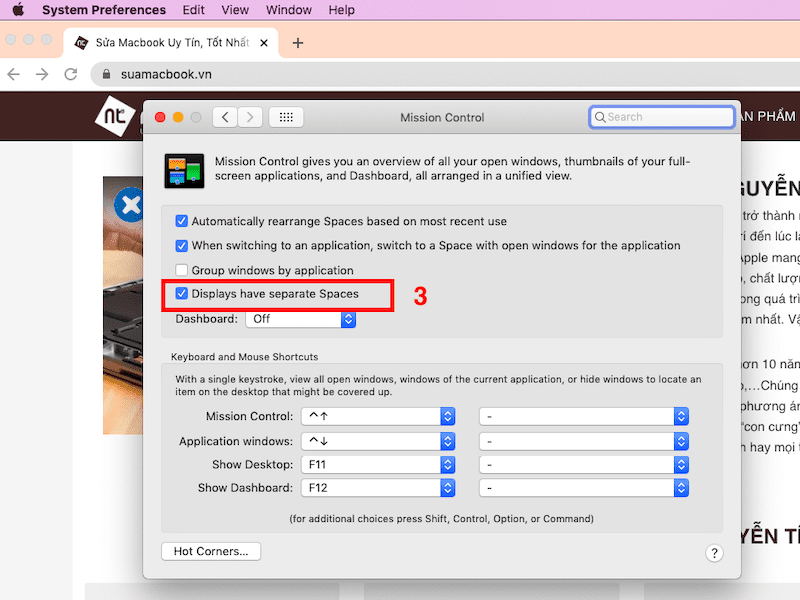
Task: Enable Group windows by application
Action: click(x=182, y=270)
